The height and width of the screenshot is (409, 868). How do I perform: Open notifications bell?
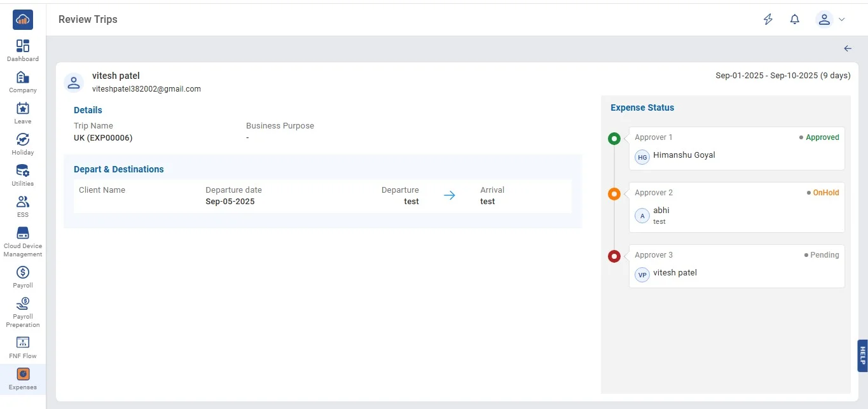pyautogui.click(x=795, y=20)
